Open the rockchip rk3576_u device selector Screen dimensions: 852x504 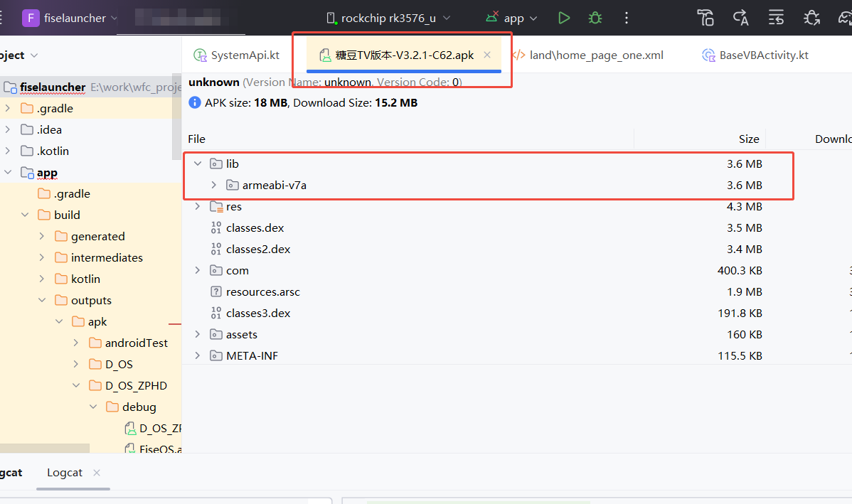[388, 18]
